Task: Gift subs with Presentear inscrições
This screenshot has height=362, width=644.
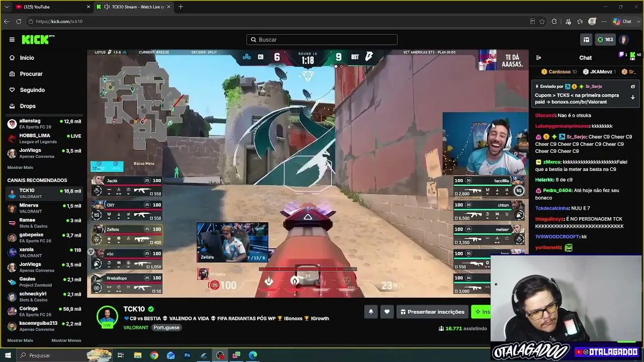Action: pyautogui.click(x=432, y=312)
